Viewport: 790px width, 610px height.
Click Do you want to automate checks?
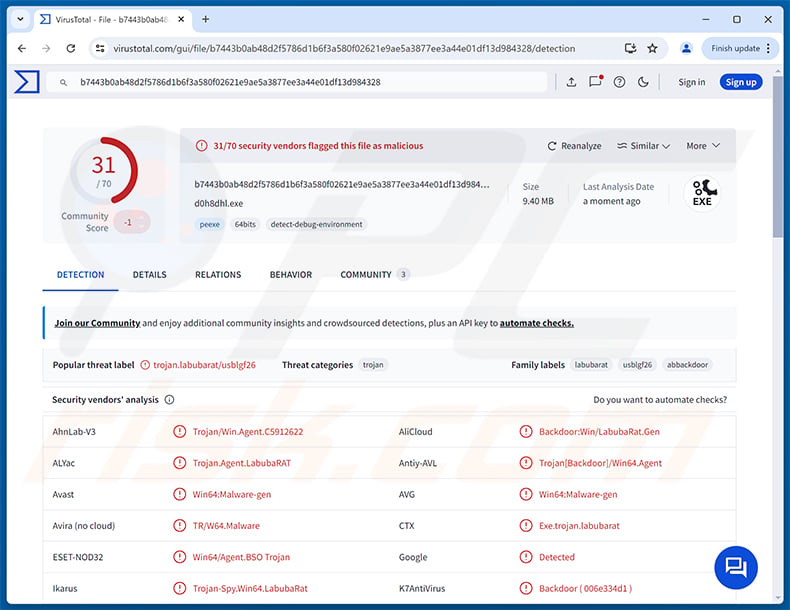[660, 399]
